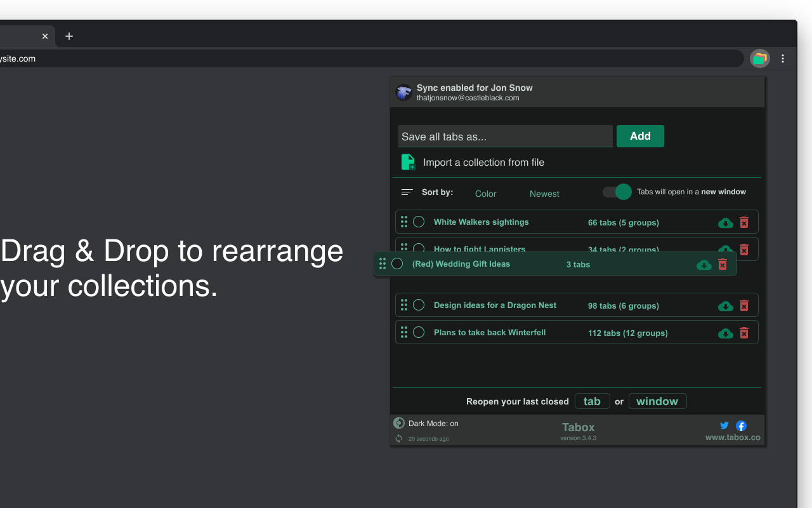Image resolution: width=812 pixels, height=508 pixels.
Task: Toggle tabs opening in a new window
Action: tap(616, 191)
